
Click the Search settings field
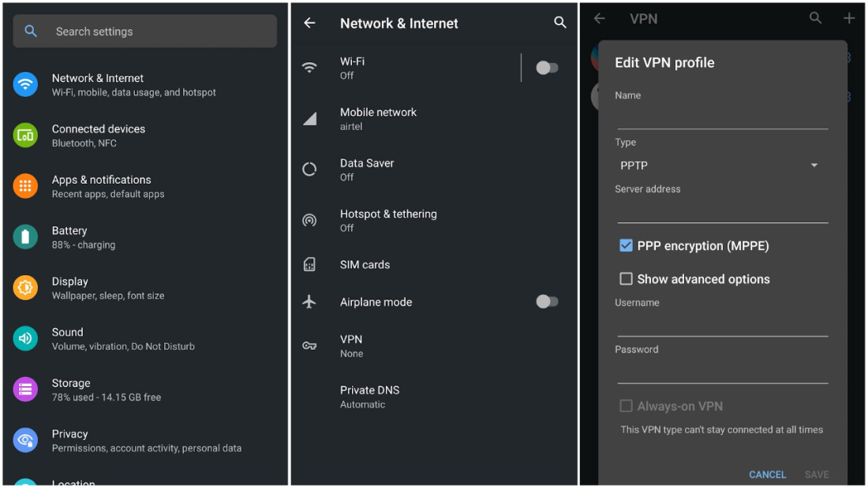pyautogui.click(x=145, y=32)
